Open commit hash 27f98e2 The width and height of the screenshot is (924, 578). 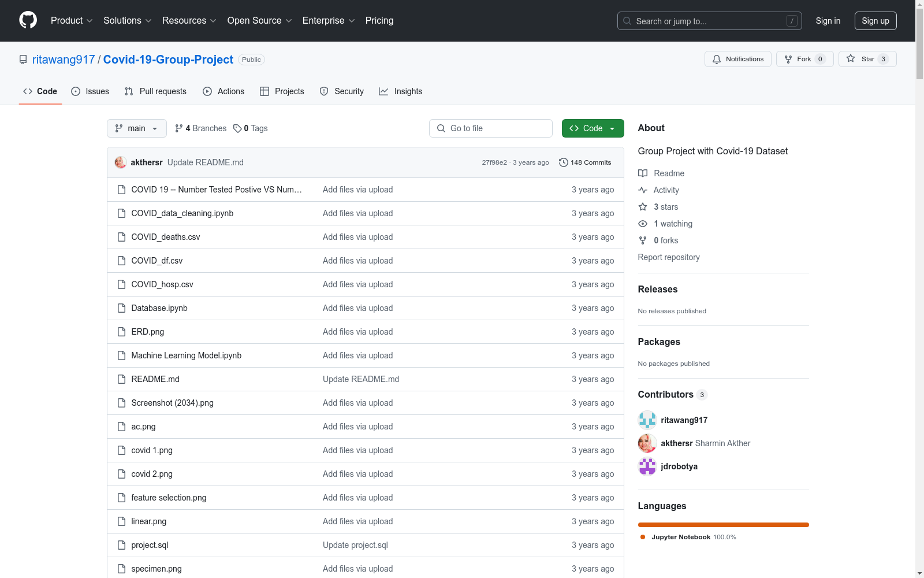494,162
